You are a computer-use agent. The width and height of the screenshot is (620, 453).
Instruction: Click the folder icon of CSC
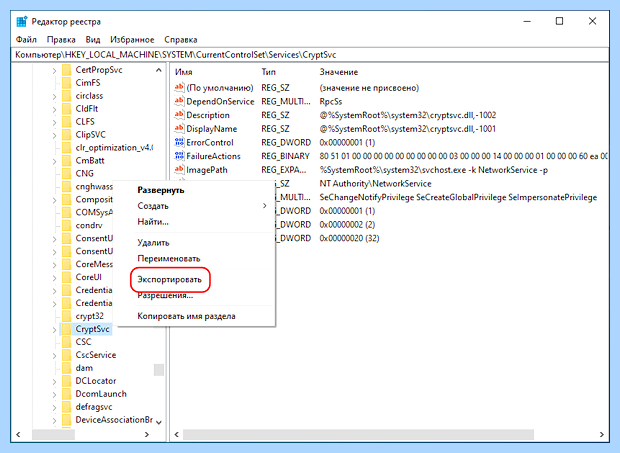[66, 342]
